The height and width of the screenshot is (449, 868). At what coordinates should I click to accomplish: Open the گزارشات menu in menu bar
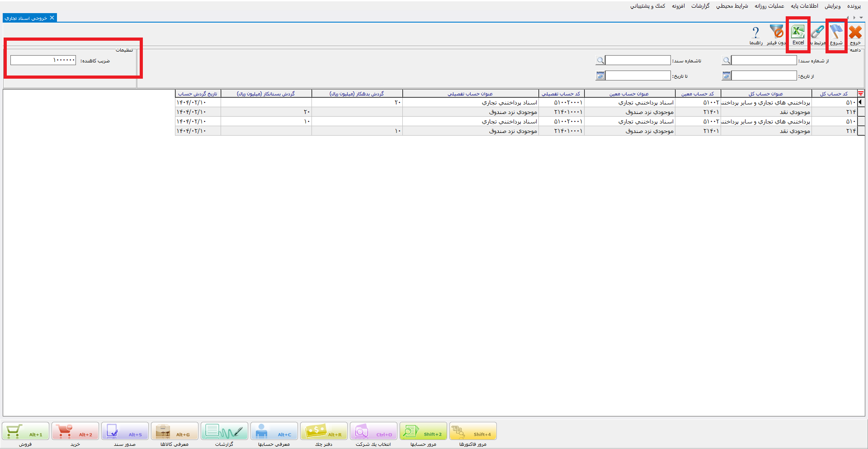(x=700, y=6)
